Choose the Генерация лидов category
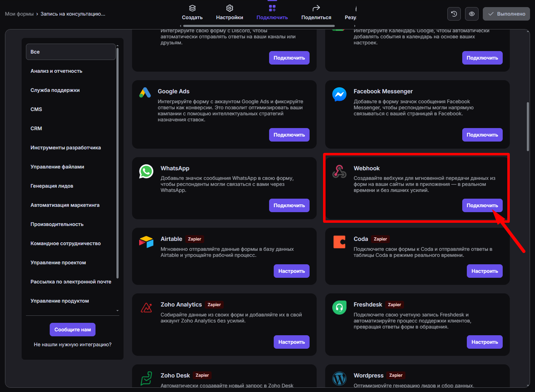 click(x=52, y=186)
